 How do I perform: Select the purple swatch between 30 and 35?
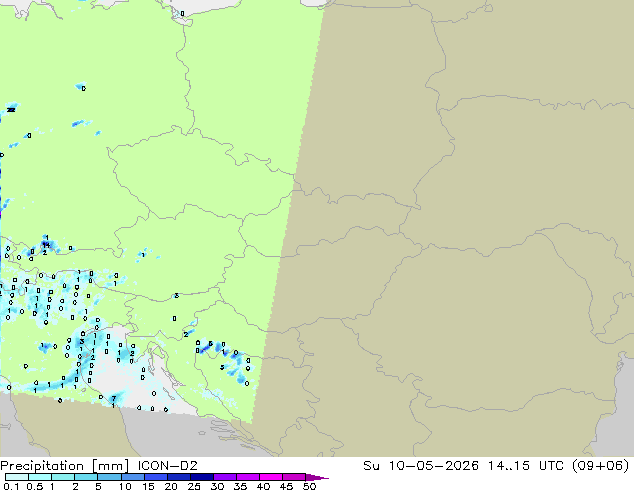point(224,477)
